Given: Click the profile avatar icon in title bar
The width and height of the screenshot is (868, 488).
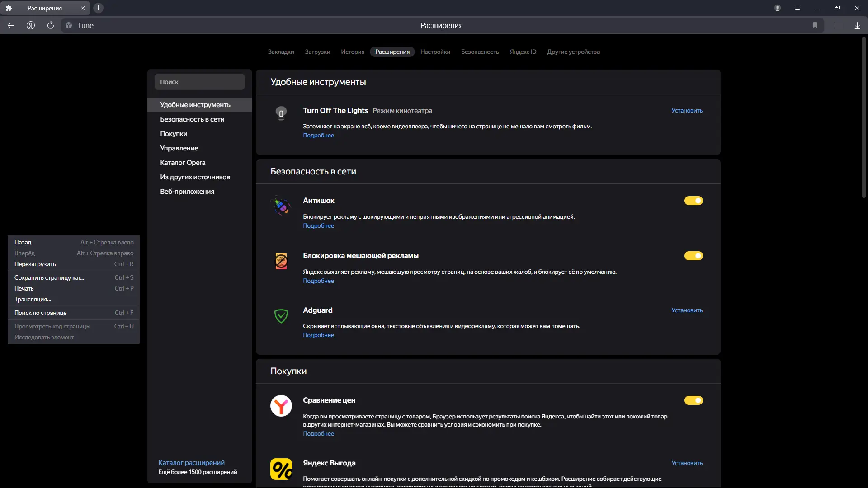Looking at the screenshot, I should point(778,8).
